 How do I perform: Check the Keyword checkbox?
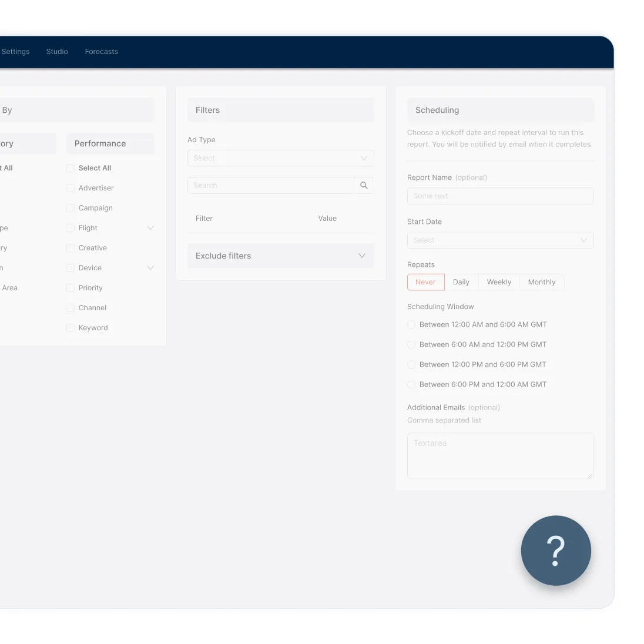coord(71,328)
